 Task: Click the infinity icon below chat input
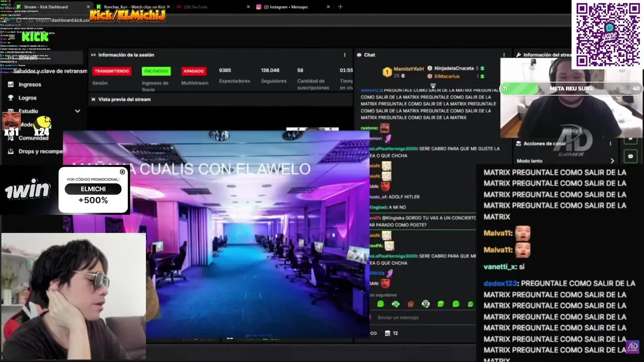tap(373, 333)
